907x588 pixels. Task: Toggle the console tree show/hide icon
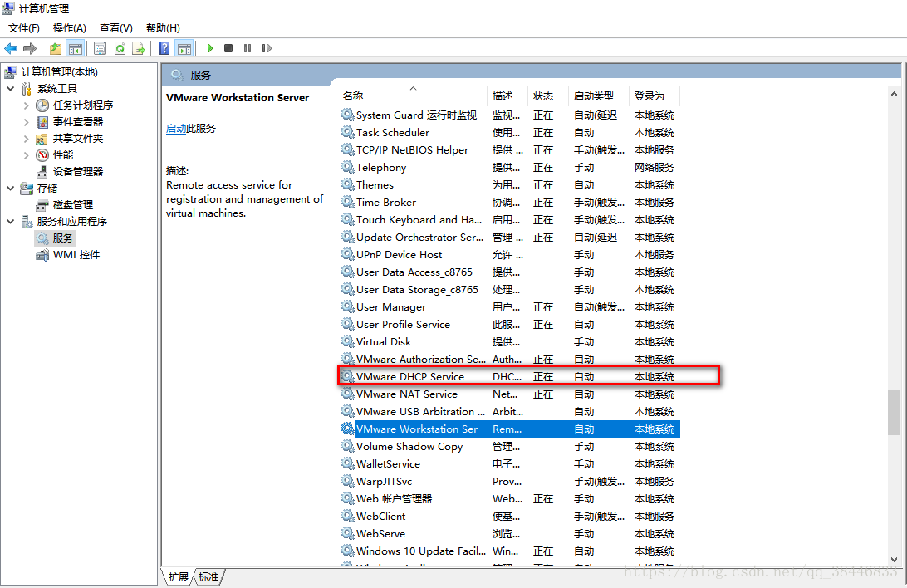pyautogui.click(x=76, y=48)
